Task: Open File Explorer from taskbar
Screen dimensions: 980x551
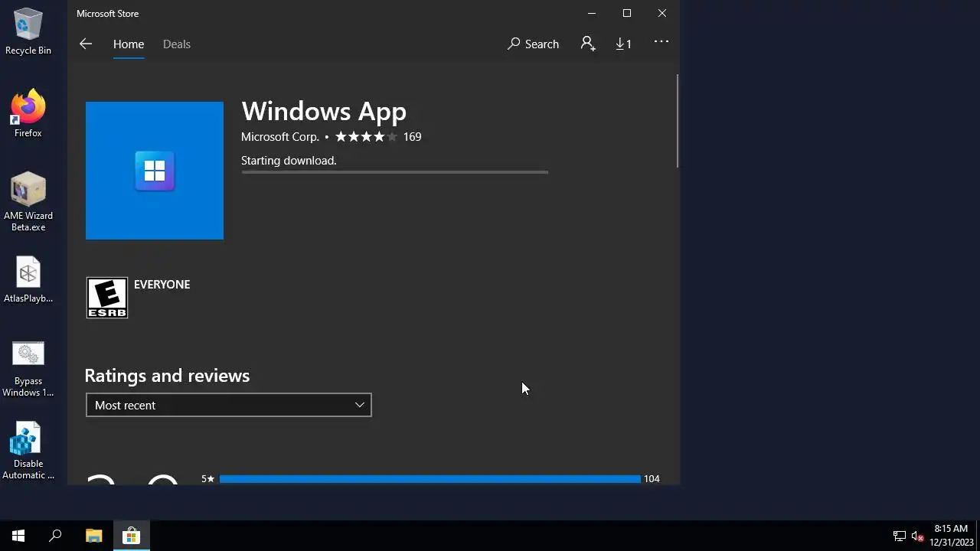Action: point(93,536)
